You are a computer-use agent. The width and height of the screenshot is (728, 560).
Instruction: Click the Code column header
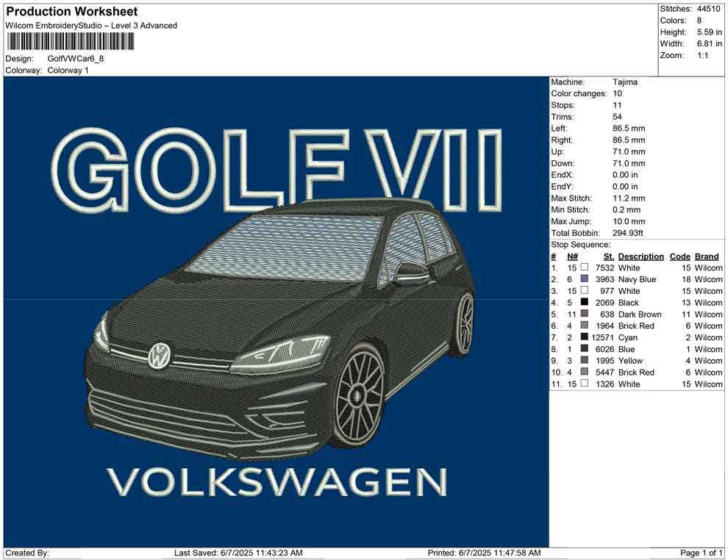coord(679,256)
